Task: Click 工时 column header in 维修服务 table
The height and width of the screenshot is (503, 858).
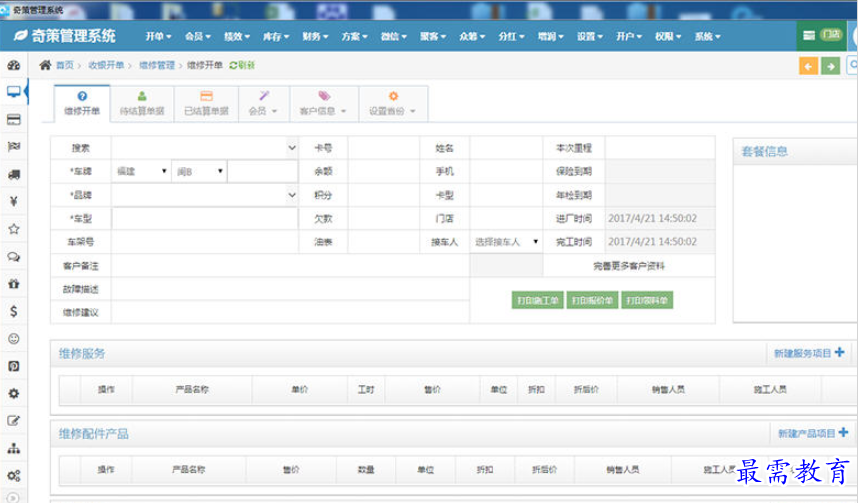Action: pos(366,389)
